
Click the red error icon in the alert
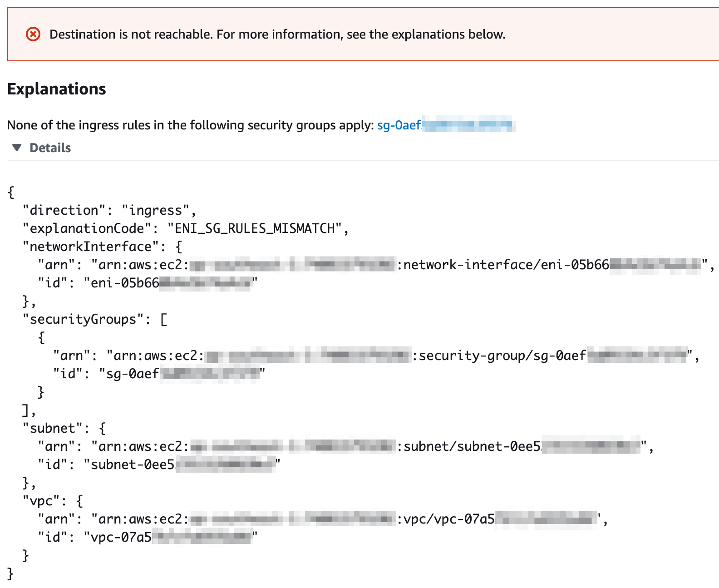pyautogui.click(x=33, y=34)
